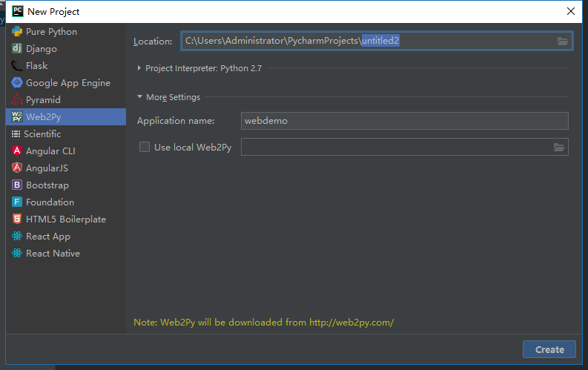Select HTML5 Boilerplate entry
The image size is (588, 370).
point(66,219)
